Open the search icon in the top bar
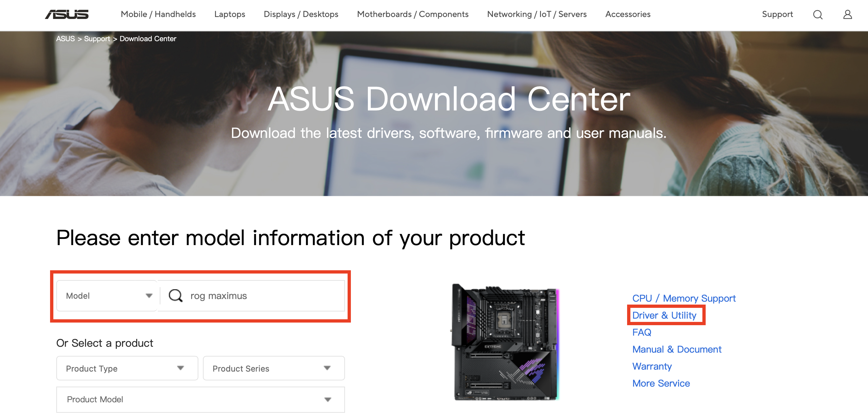The width and height of the screenshot is (868, 417). point(818,14)
